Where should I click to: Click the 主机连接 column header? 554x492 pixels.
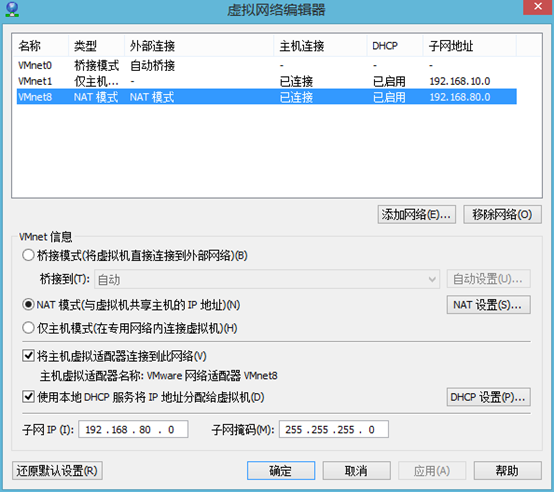[320, 46]
